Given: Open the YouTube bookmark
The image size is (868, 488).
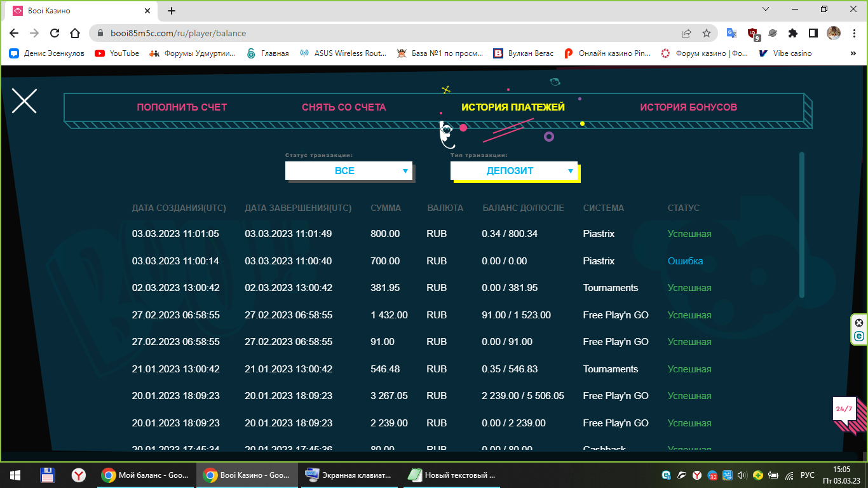Looking at the screenshot, I should pos(117,53).
